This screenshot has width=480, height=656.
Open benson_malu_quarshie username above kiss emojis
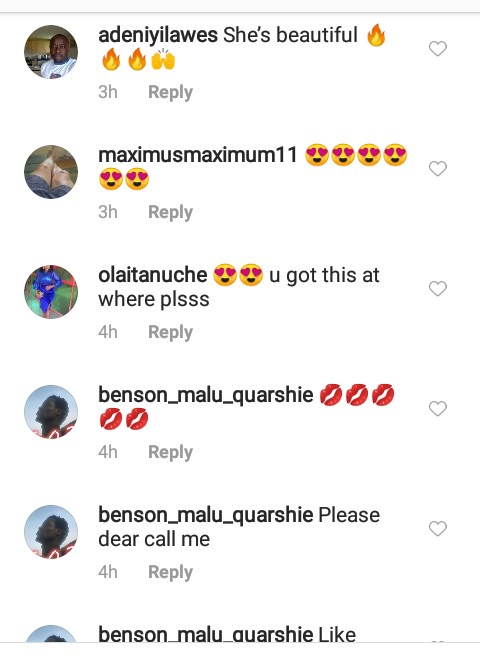pos(205,395)
